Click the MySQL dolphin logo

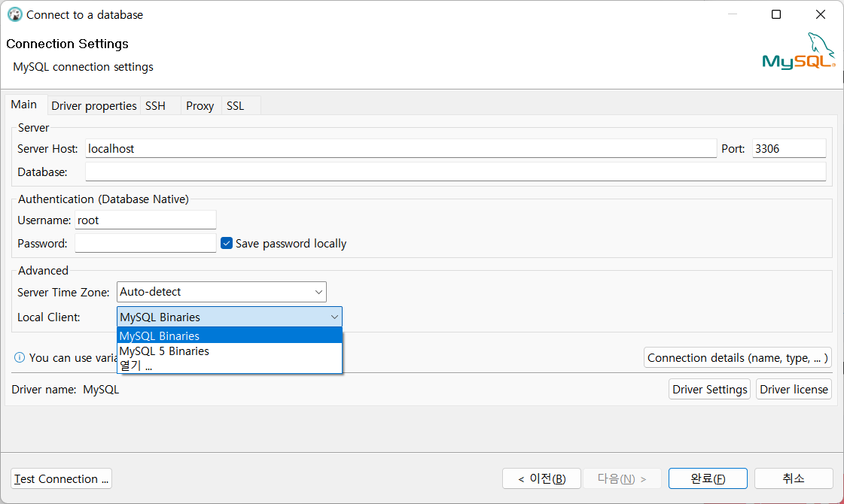point(798,52)
